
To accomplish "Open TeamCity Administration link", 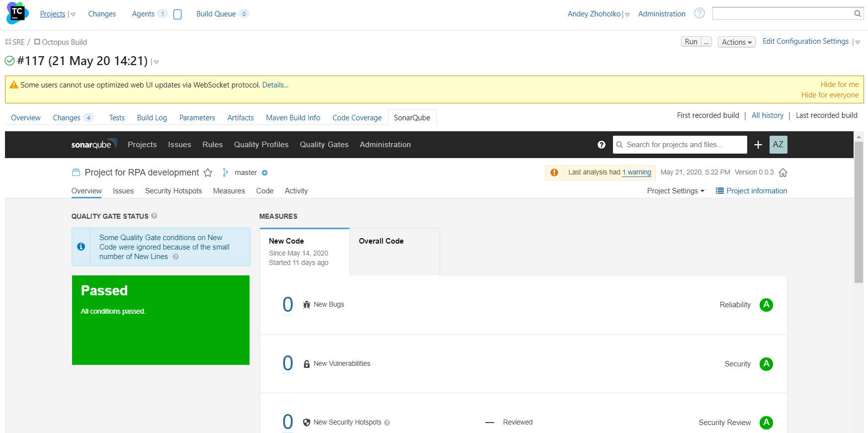I will tap(662, 14).
